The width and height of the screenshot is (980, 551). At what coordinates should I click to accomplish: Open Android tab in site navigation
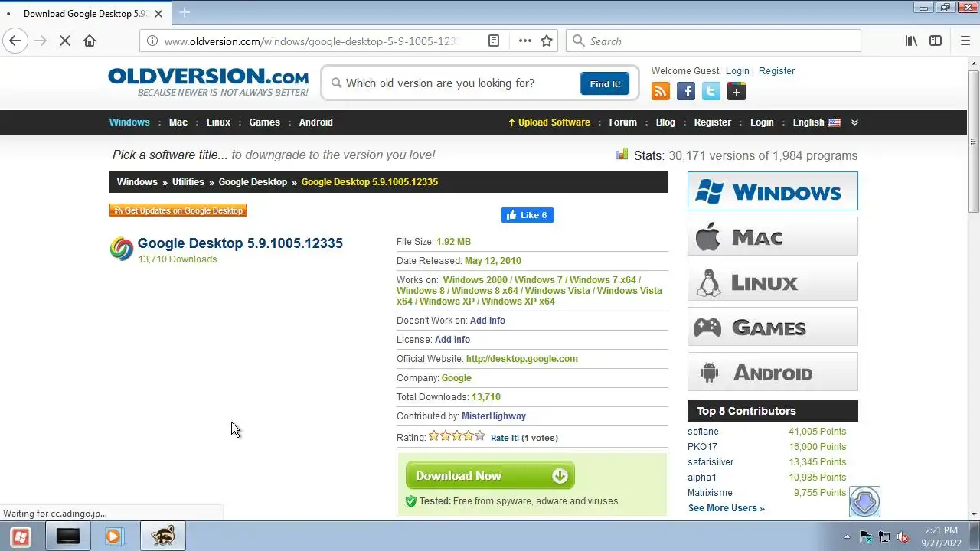click(315, 122)
